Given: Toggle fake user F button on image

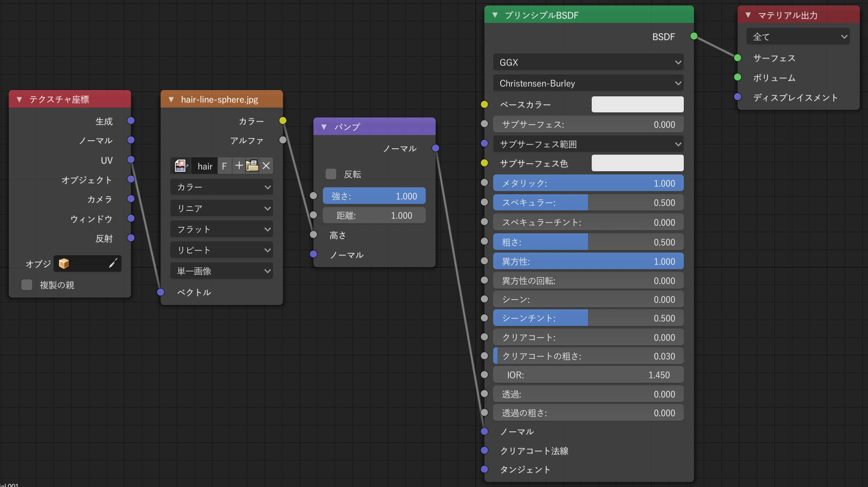Looking at the screenshot, I should [x=224, y=166].
